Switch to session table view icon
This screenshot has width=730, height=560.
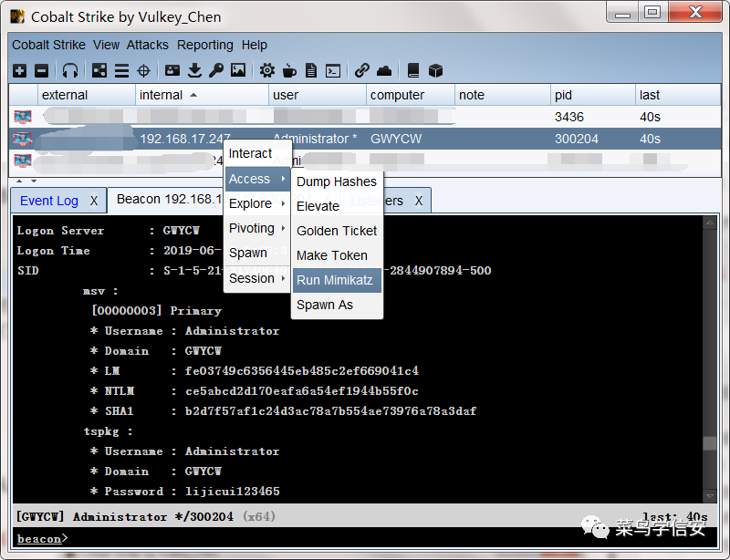click(121, 71)
